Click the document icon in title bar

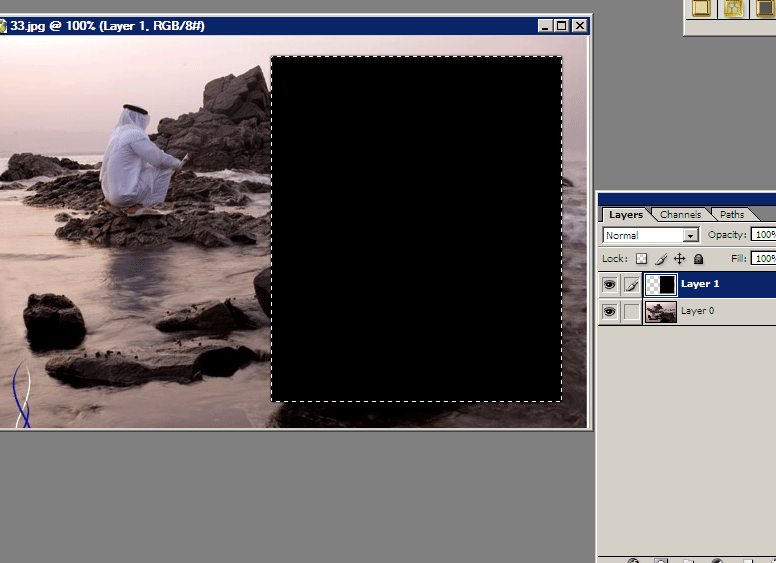[4, 25]
